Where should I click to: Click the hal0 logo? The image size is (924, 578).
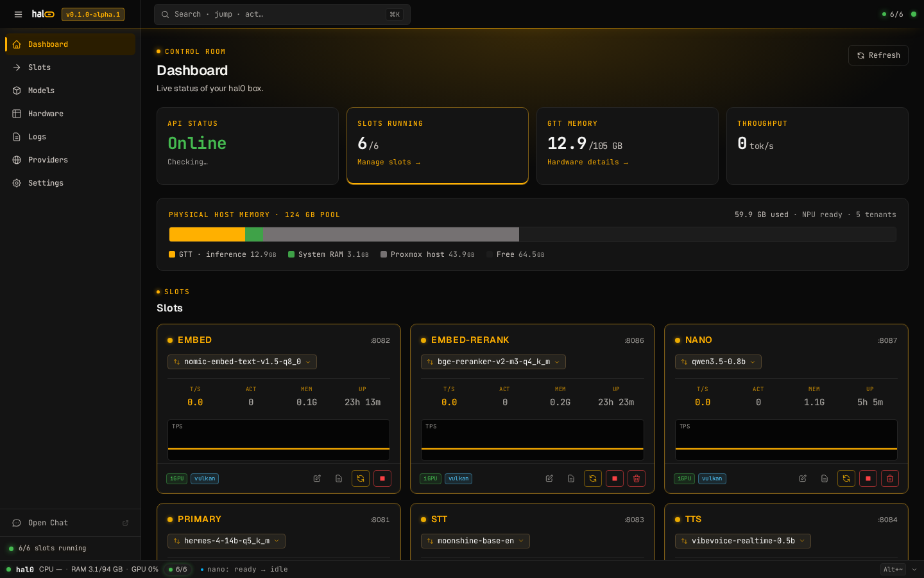click(x=43, y=14)
